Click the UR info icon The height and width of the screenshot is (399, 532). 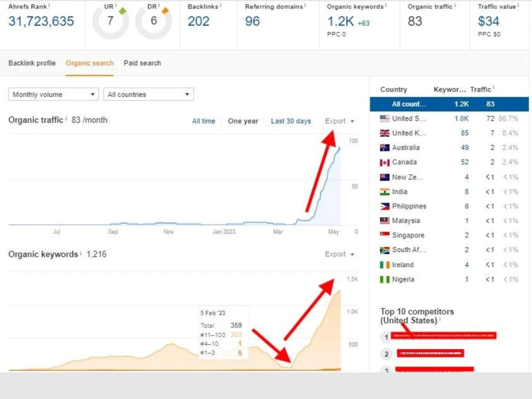[x=116, y=5]
